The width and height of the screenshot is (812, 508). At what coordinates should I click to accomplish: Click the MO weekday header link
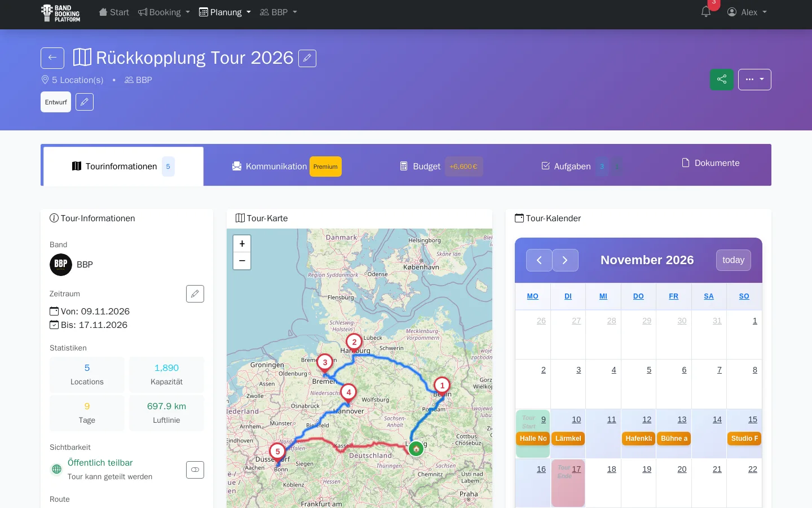coord(532,296)
